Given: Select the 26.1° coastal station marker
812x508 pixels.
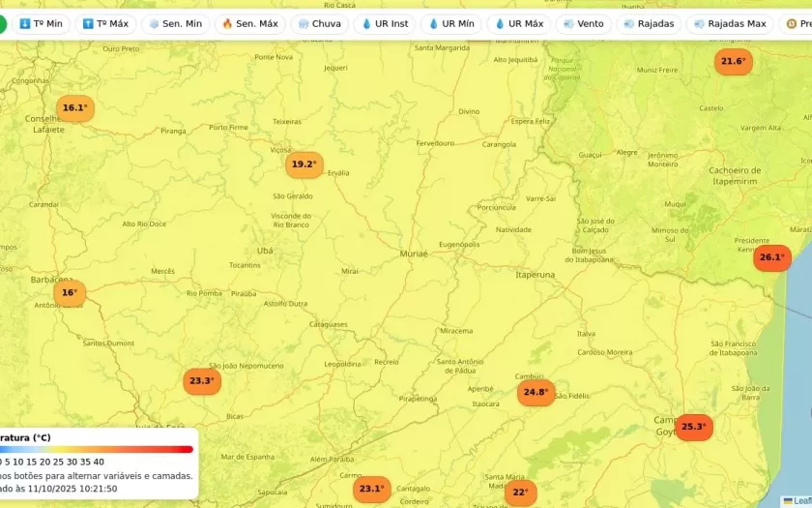Looking at the screenshot, I should point(771,257).
